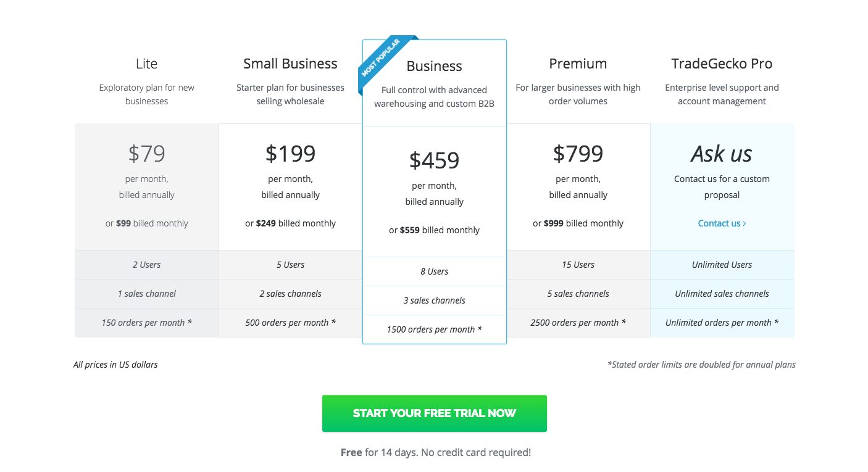This screenshot has width=868, height=472.
Task: Click the Free for 14 days text
Action: (x=434, y=452)
